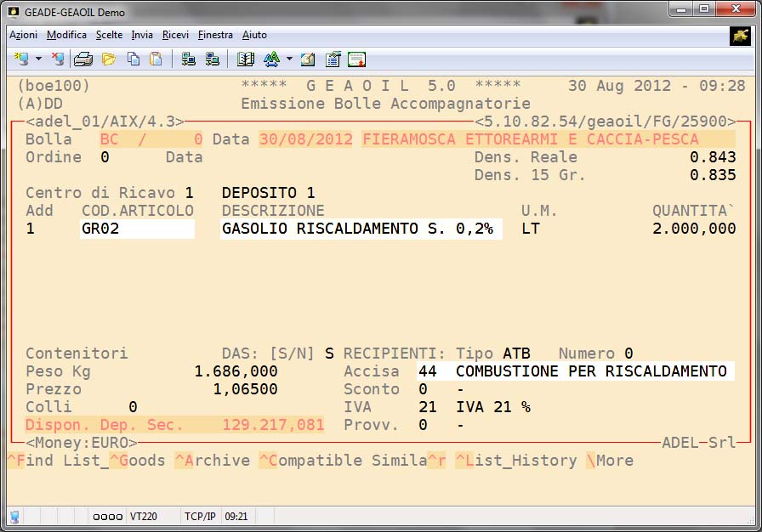Click the Accisa code field showing 44

pyautogui.click(x=427, y=371)
